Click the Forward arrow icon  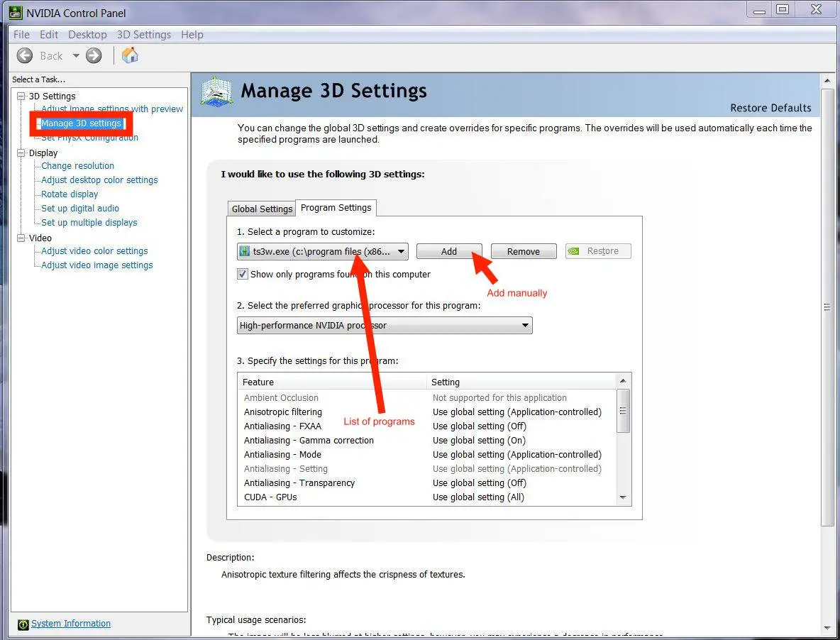click(94, 56)
